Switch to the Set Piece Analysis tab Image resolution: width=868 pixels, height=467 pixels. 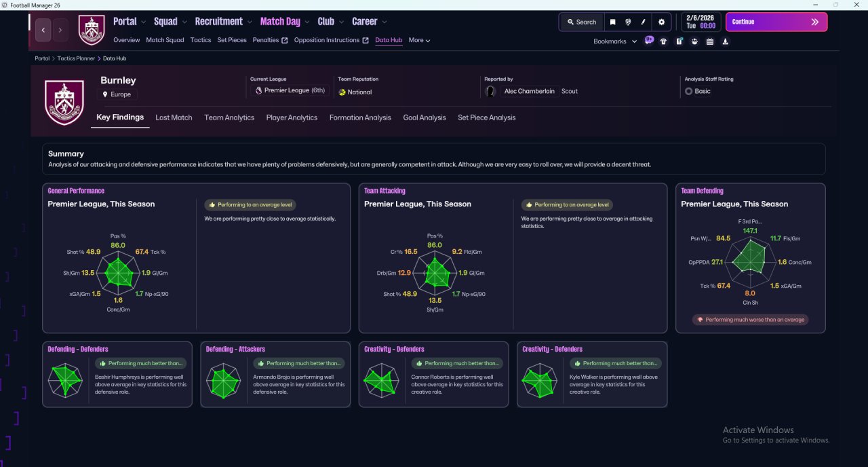(486, 117)
